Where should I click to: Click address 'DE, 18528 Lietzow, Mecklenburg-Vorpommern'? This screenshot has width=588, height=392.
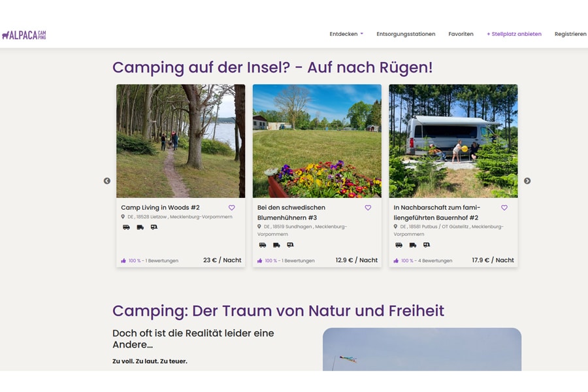click(x=180, y=217)
